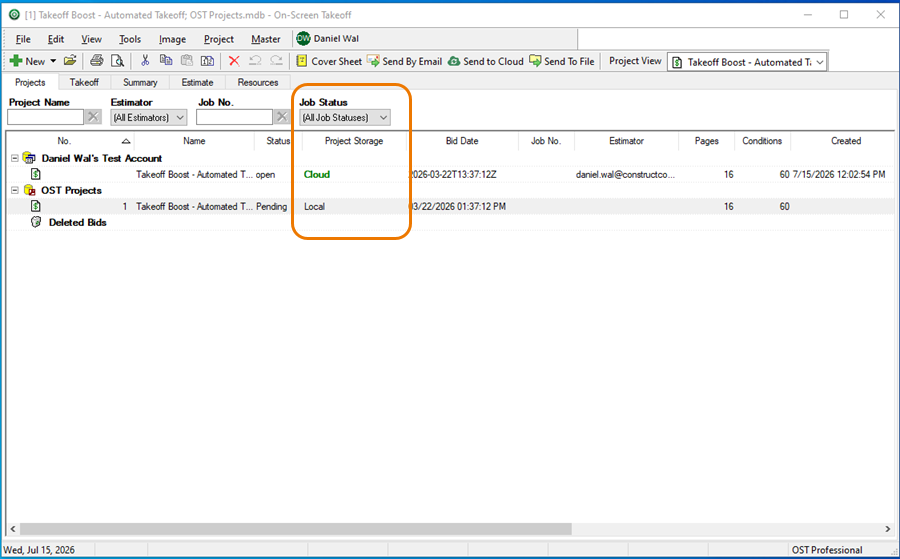Sort by the Conditions column header

[x=762, y=141]
